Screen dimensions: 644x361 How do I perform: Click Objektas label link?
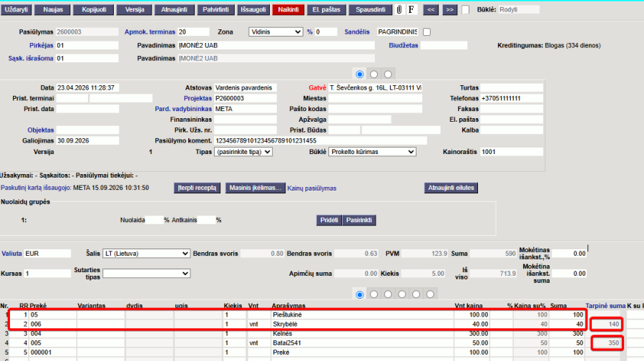pos(41,130)
